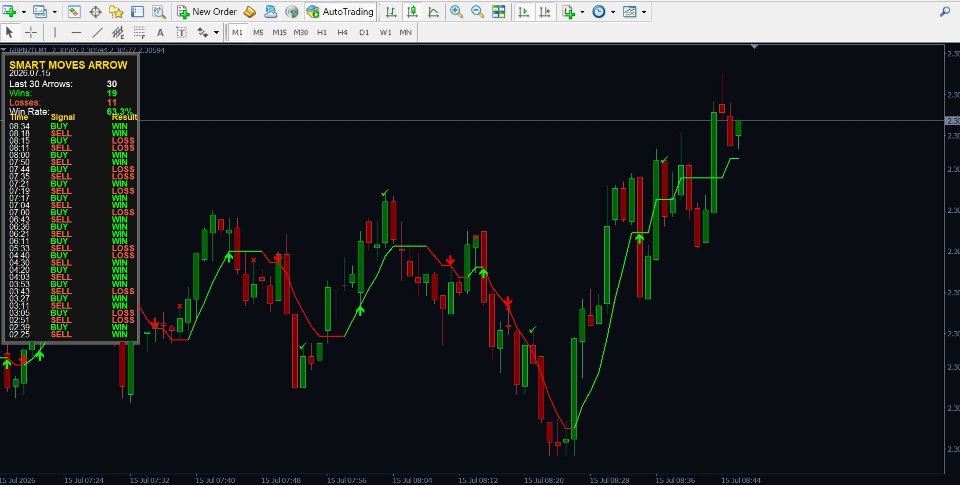Open the Strategy Tester magnifier icon
The height and width of the screenshot is (485, 960).
coord(159,11)
